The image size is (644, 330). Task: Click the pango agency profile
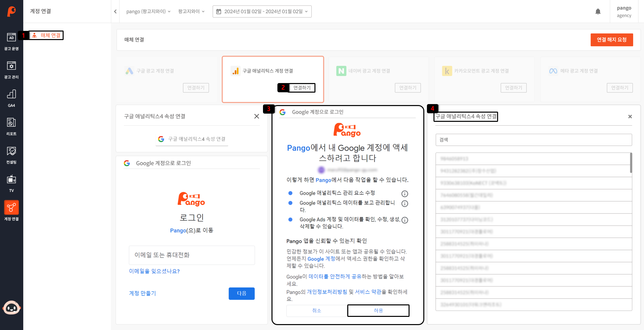(x=624, y=11)
